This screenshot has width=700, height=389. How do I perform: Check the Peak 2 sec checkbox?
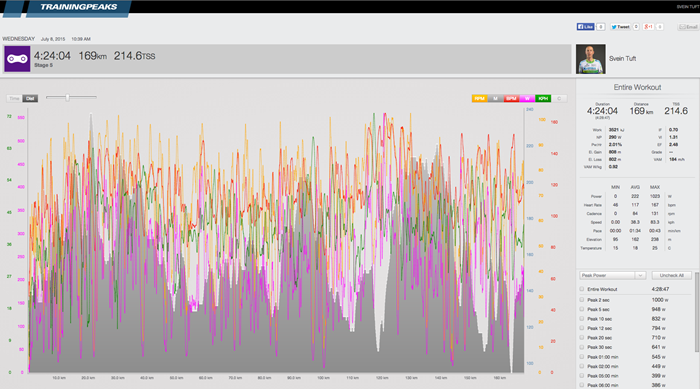point(582,300)
